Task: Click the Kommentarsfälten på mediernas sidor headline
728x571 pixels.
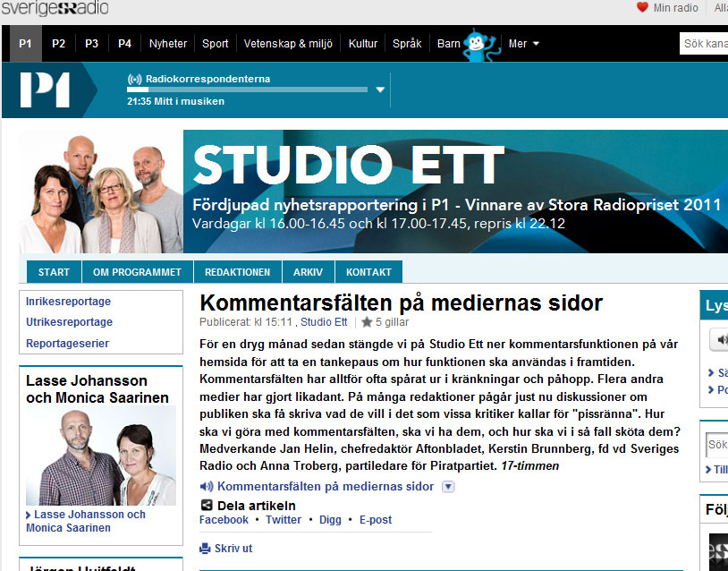Action: click(x=402, y=303)
